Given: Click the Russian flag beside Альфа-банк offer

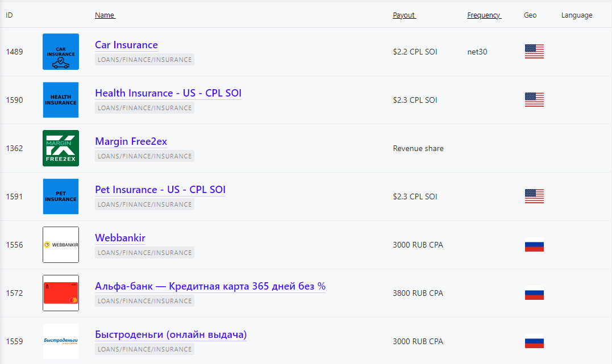Looking at the screenshot, I should click(x=534, y=293).
